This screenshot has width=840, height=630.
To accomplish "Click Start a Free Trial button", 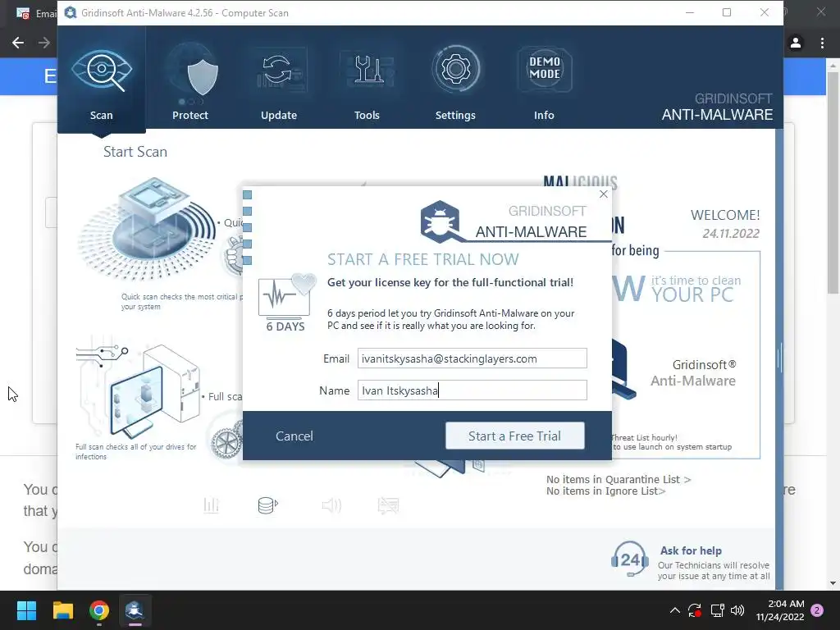I will tap(515, 436).
